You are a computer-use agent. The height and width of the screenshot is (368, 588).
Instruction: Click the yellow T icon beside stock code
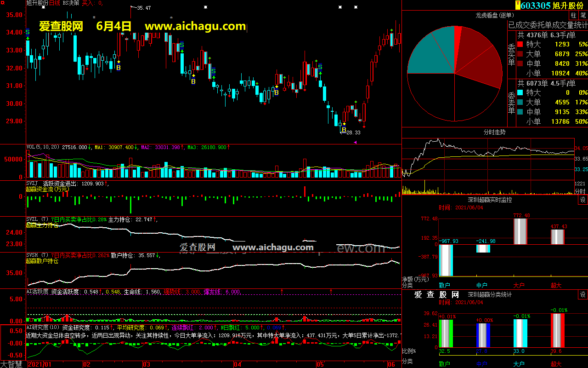pyautogui.click(x=518, y=6)
